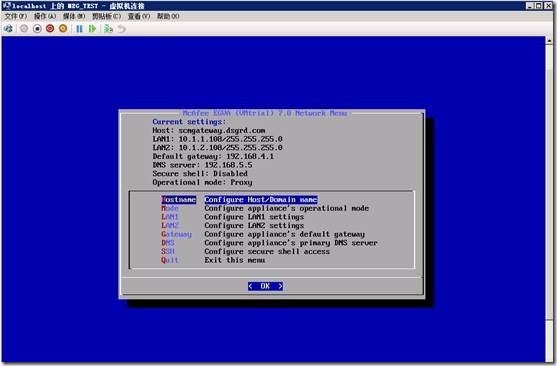
Task: Send Ctrl+Alt+Delete to the virtual machine
Action: (8, 28)
